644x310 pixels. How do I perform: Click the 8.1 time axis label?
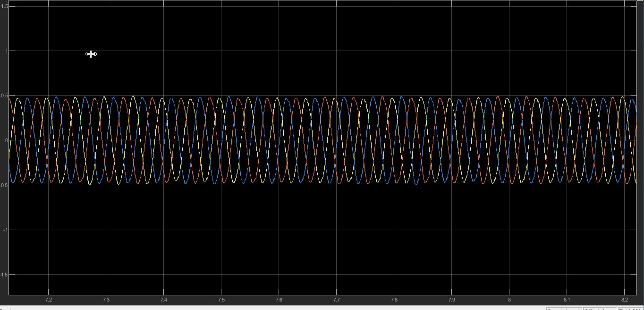point(567,300)
